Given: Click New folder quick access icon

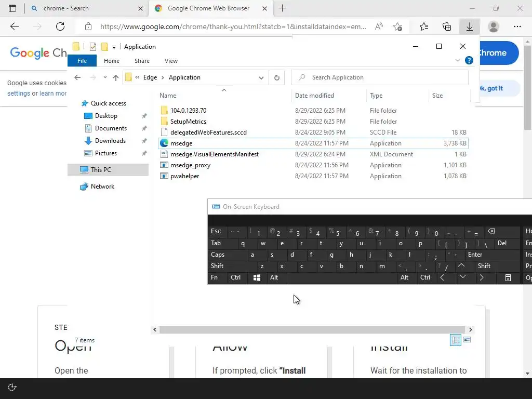Looking at the screenshot, I should (104, 47).
